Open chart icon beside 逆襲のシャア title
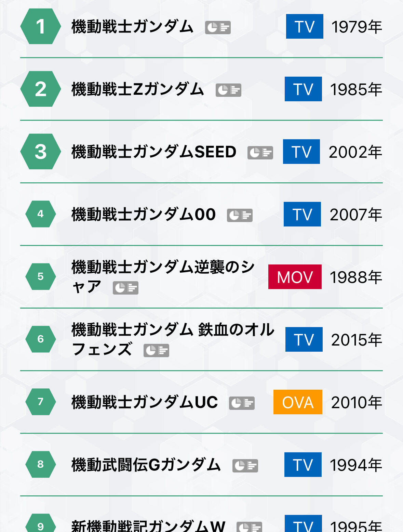This screenshot has width=403, height=532. pyautogui.click(x=125, y=288)
